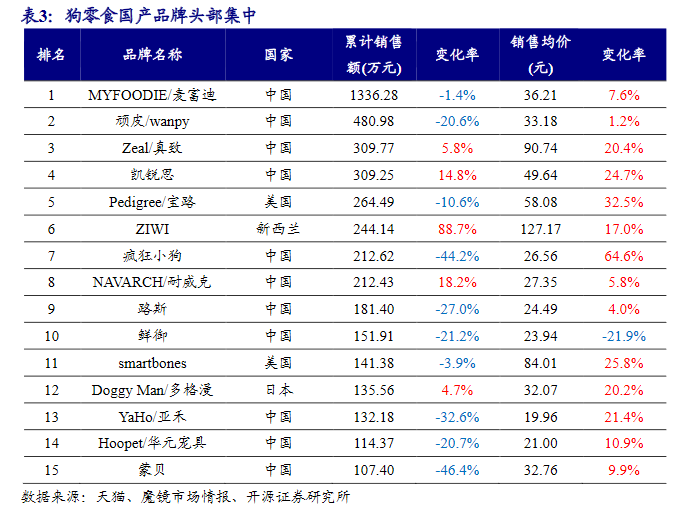Select the 国家 column header
Viewport: 695px width, 524px height.
click(x=279, y=55)
